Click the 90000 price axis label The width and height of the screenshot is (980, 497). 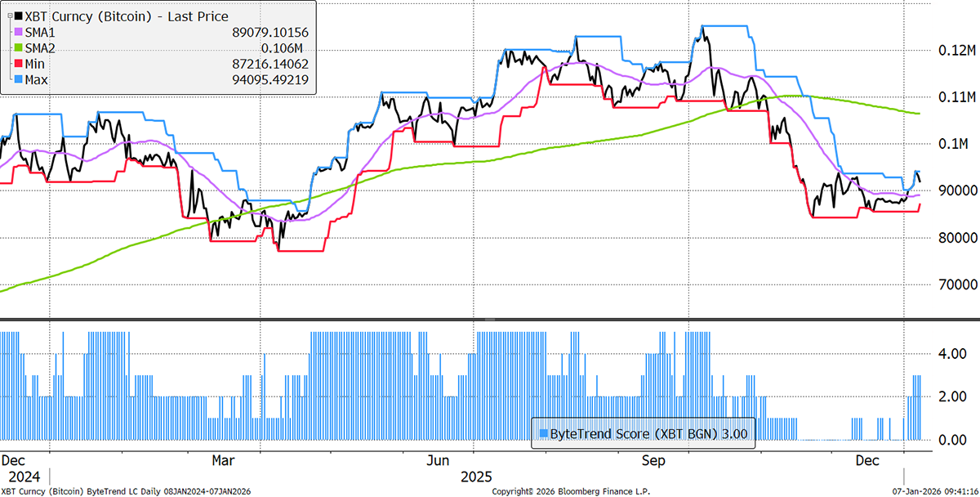click(947, 190)
